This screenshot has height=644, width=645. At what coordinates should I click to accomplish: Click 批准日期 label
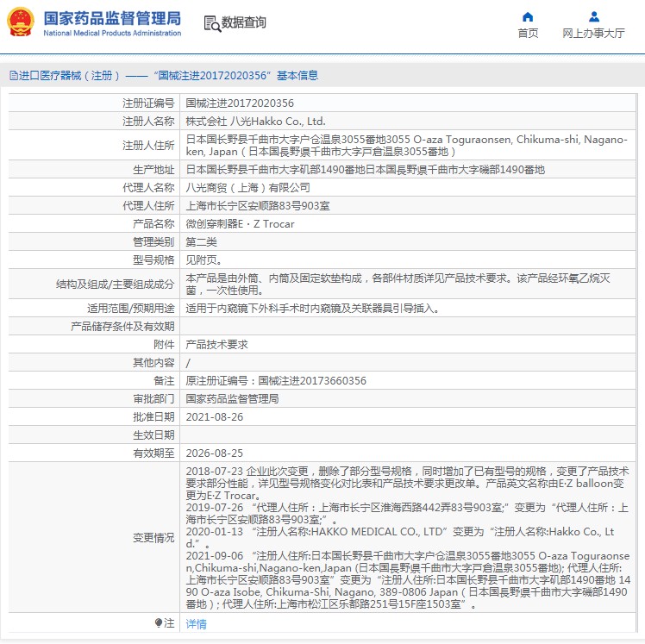(x=153, y=417)
